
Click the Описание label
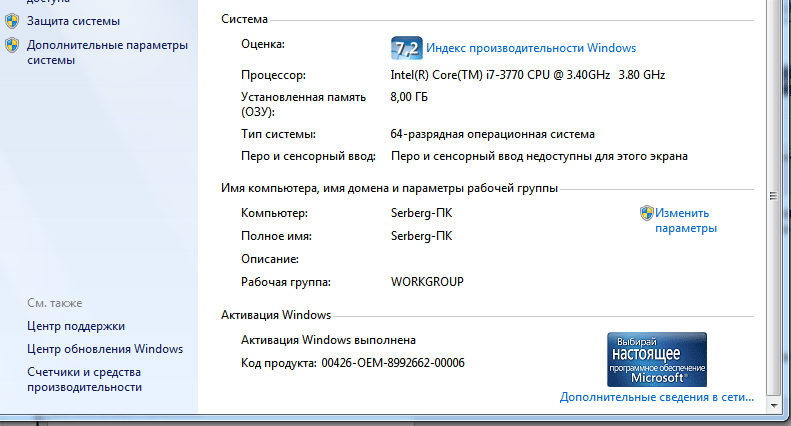(270, 259)
